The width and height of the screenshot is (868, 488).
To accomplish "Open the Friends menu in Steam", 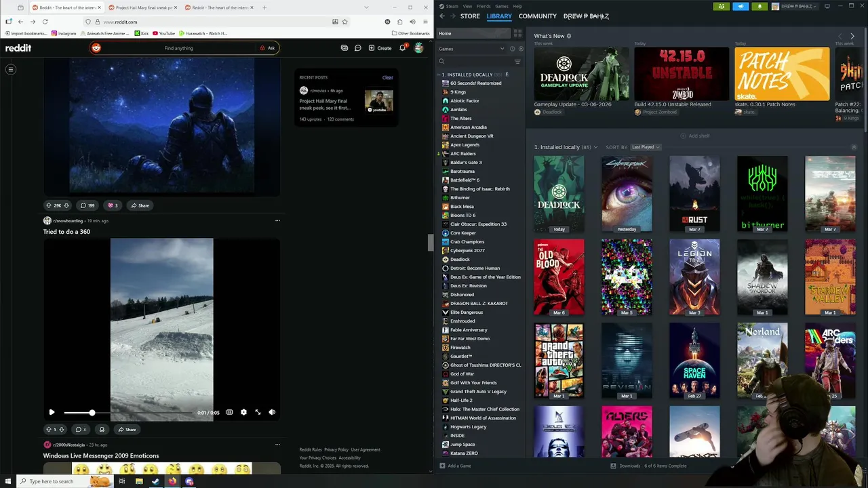I will [x=484, y=6].
